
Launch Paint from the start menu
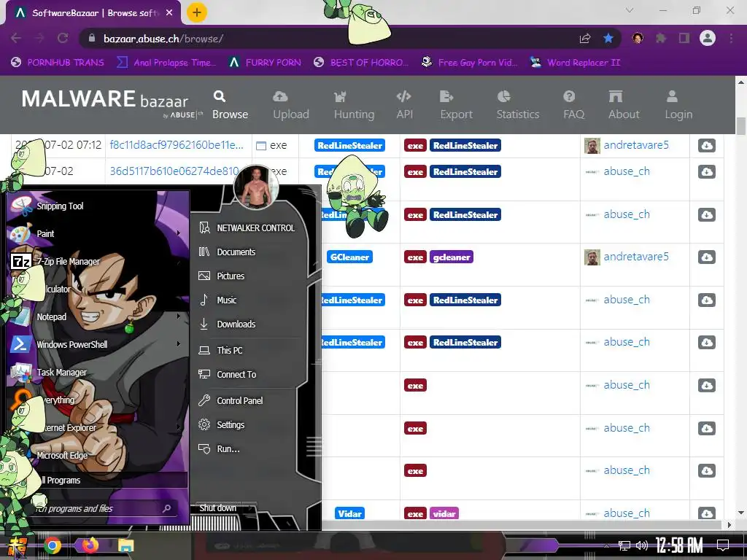[45, 233]
